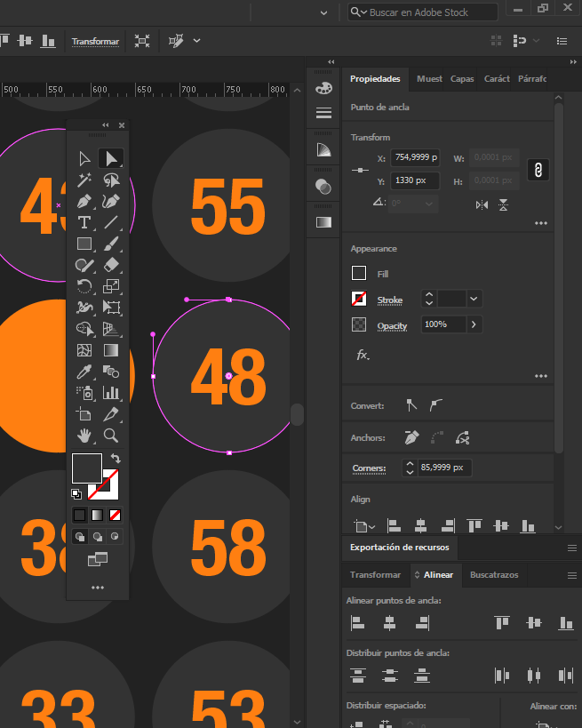Switch to Muestras tab

(x=429, y=79)
